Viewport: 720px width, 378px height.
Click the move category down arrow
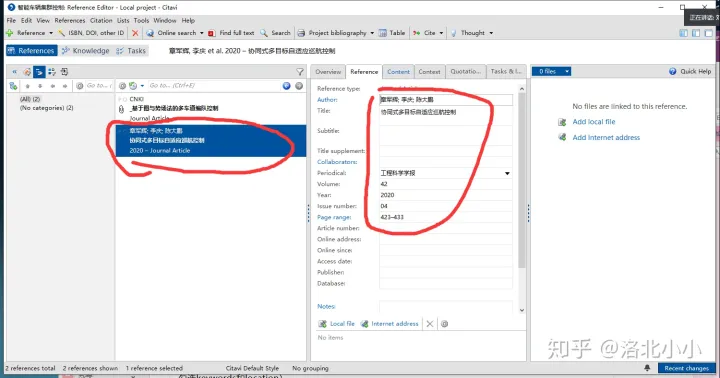point(40,86)
